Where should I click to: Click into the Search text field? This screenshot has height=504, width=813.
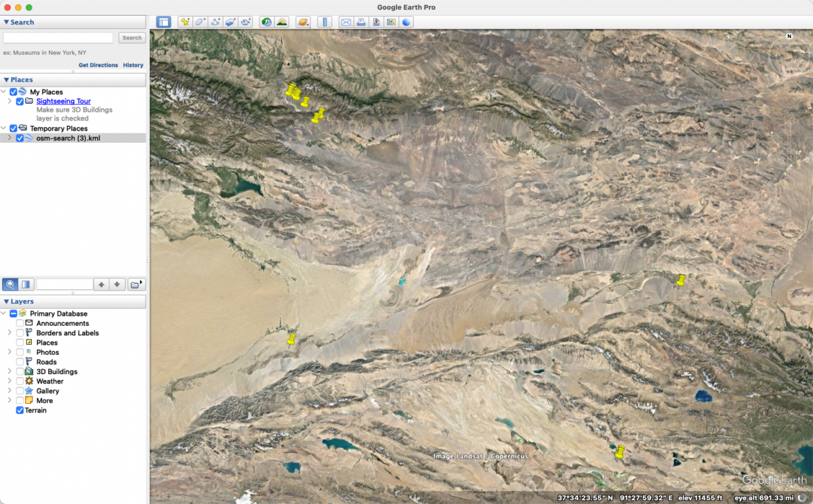pos(58,38)
